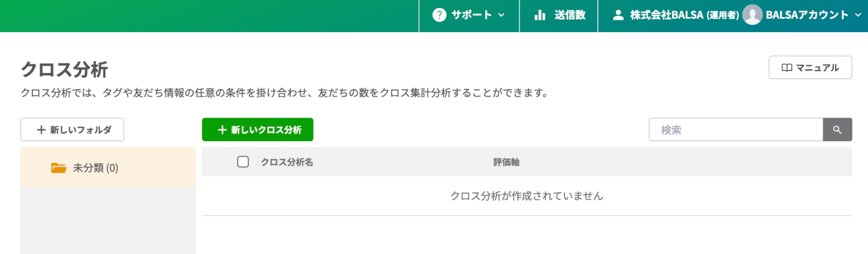Click the サポート question mark icon
This screenshot has width=868, height=254.
439,15
